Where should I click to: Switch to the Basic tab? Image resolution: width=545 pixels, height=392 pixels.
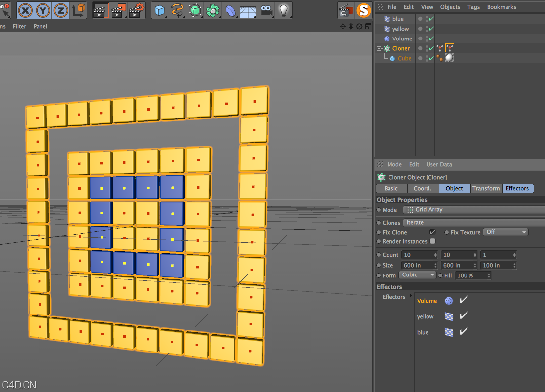[x=391, y=188]
